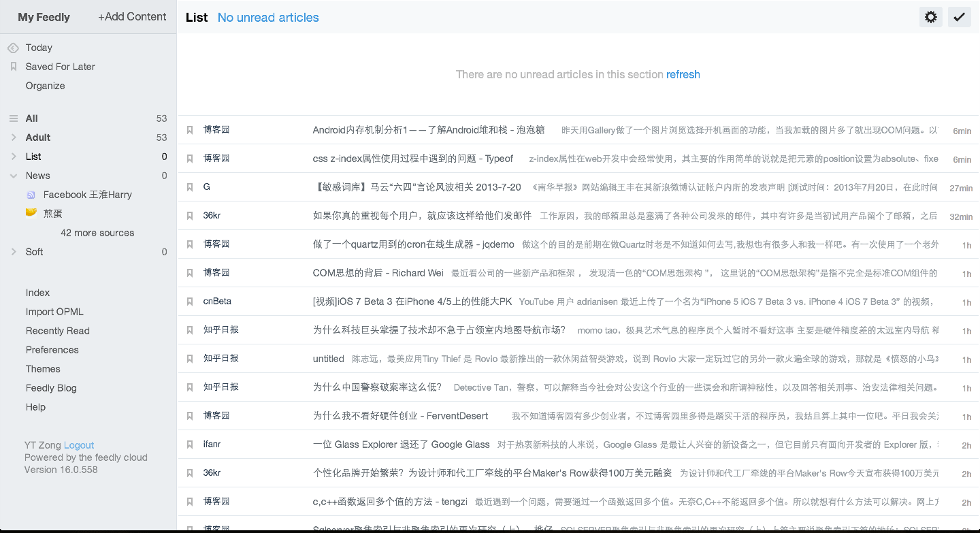Click the Logout link
This screenshot has height=533, width=980.
coord(78,445)
